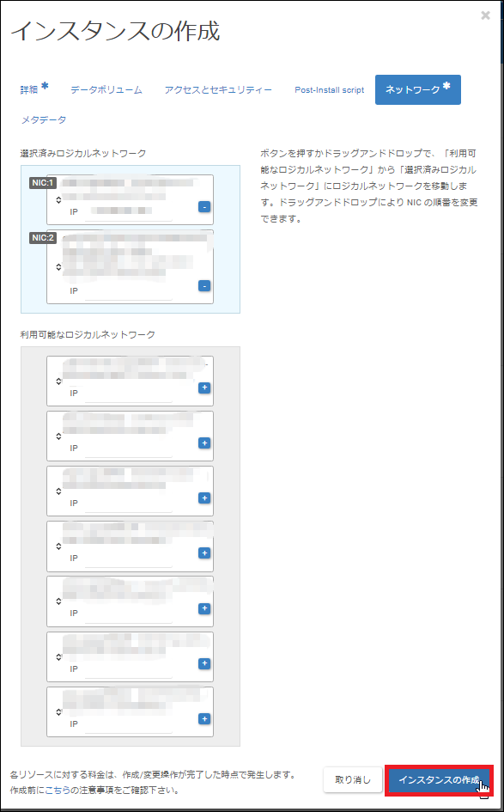Screen dimensions: 504x812
Task: Add the last available logical network
Action: pos(204,719)
